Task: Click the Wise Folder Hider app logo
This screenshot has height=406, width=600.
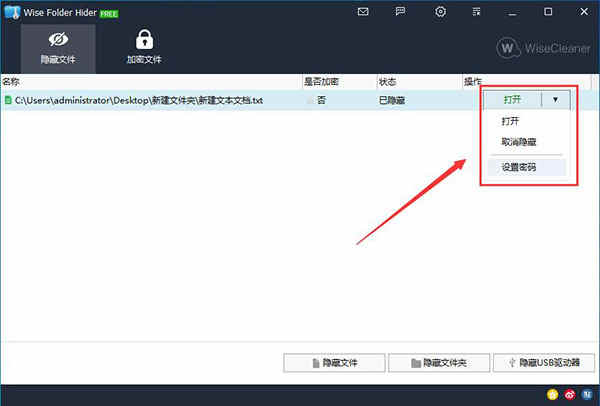Action: point(12,12)
